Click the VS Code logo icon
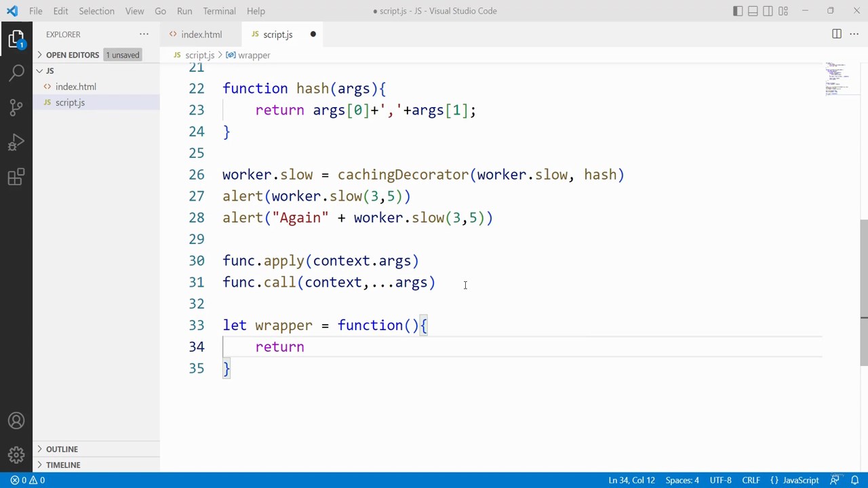The width and height of the screenshot is (868, 488). (12, 11)
